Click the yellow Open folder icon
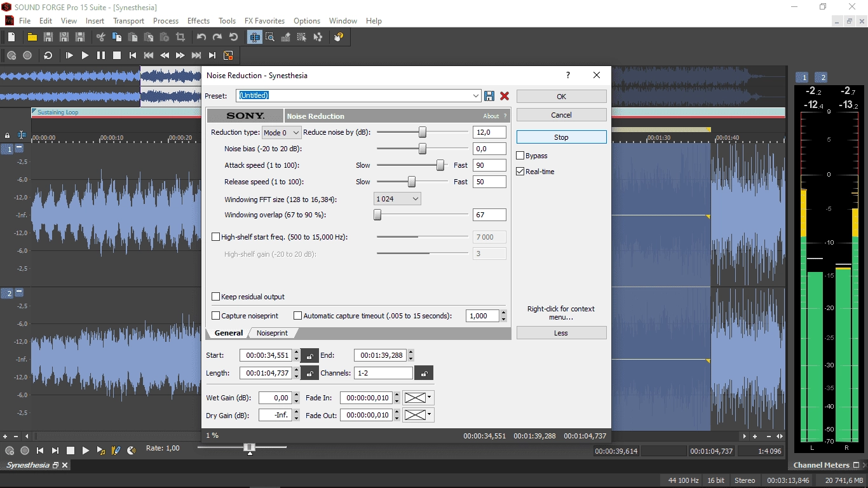This screenshot has width=868, height=488. pos(32,37)
